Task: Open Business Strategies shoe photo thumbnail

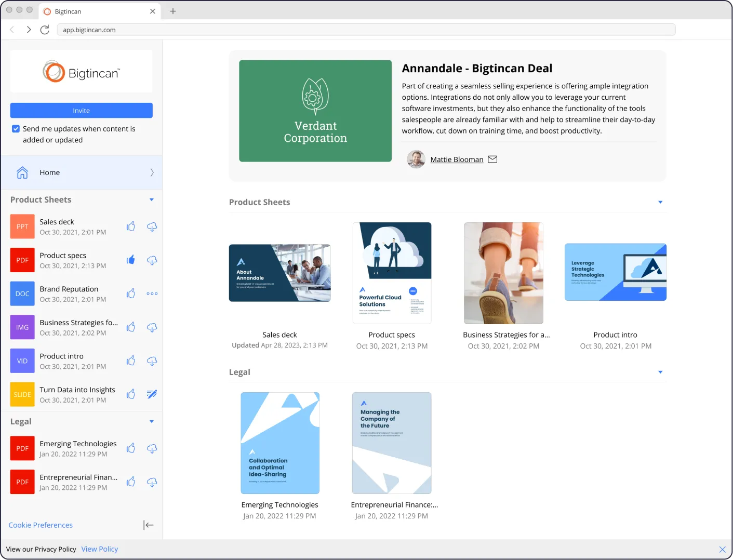Action: 503,273
